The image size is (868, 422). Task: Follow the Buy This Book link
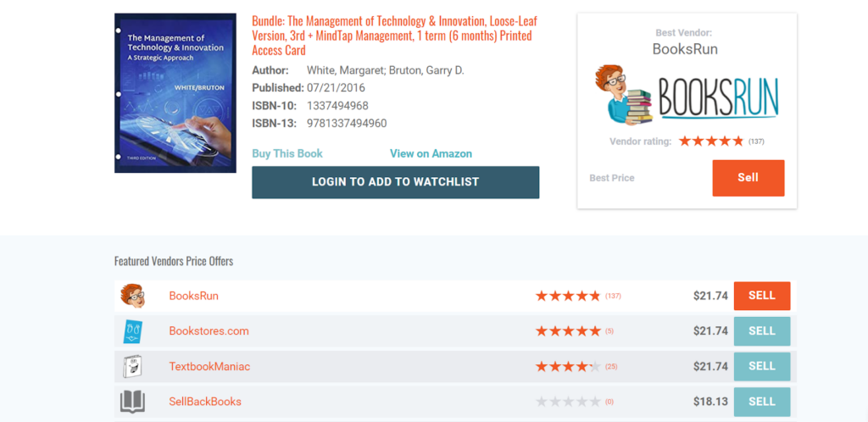[x=287, y=153]
